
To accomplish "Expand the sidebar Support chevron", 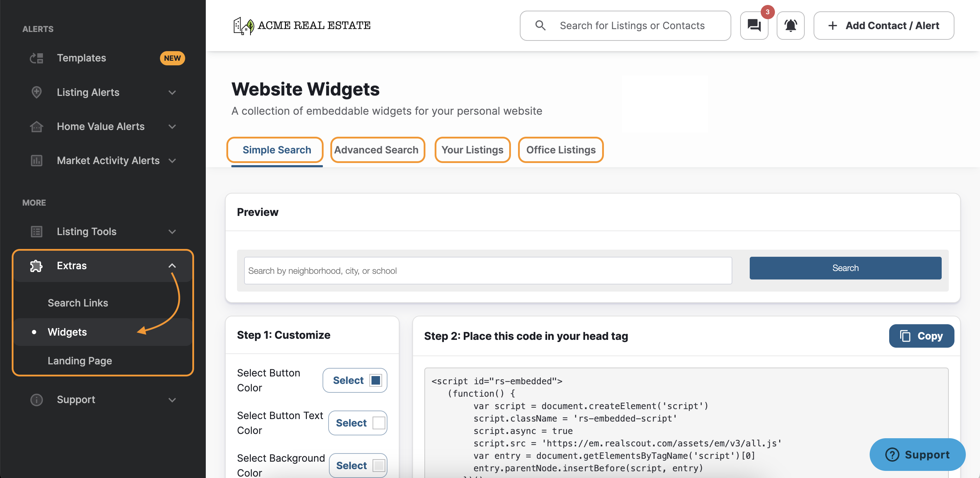I will pyautogui.click(x=172, y=400).
